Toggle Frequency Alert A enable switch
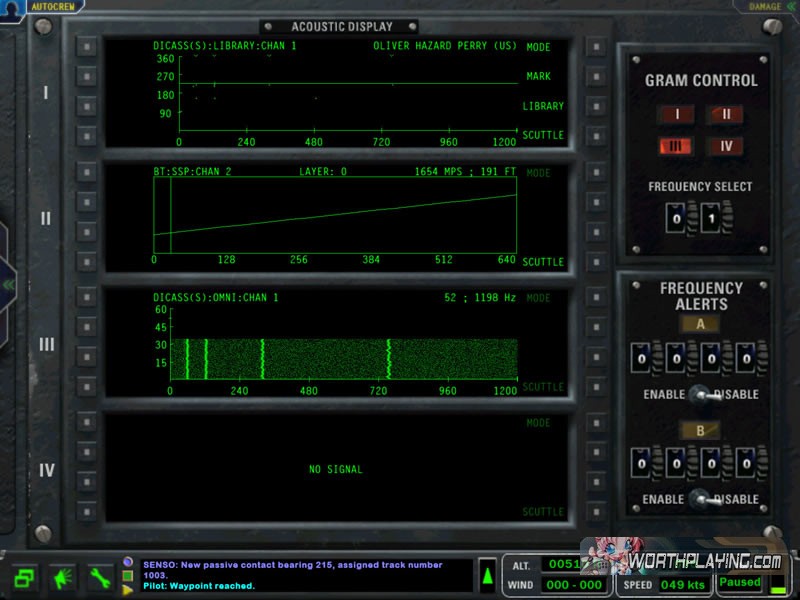 pos(699,394)
